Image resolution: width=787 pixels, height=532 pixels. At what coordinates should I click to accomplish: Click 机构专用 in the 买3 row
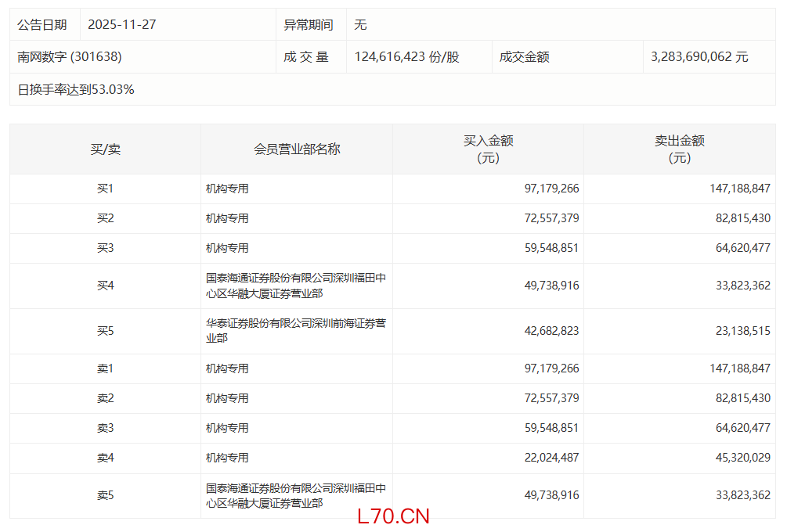pyautogui.click(x=227, y=248)
